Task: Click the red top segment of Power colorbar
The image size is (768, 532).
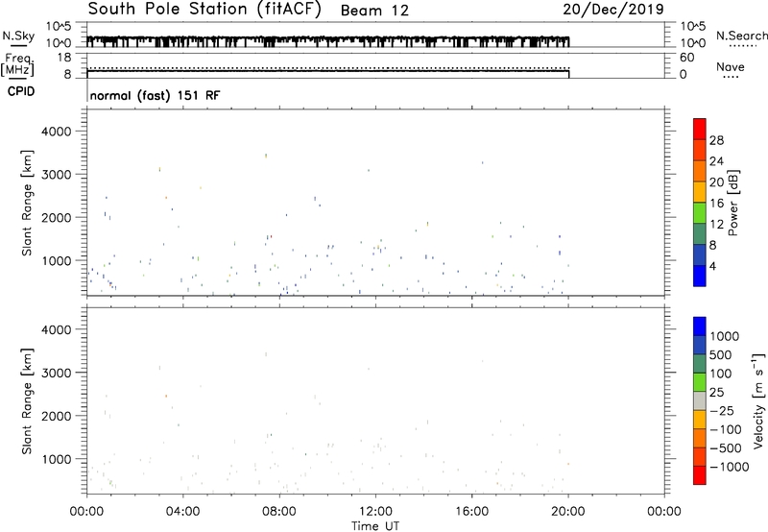Action: tap(700, 129)
